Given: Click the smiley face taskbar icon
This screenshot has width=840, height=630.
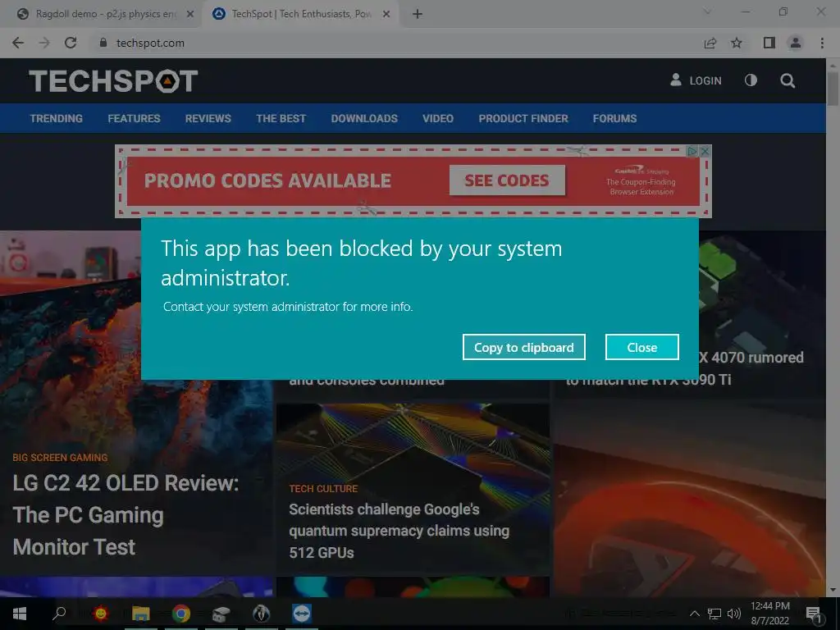Looking at the screenshot, I should 100,614.
